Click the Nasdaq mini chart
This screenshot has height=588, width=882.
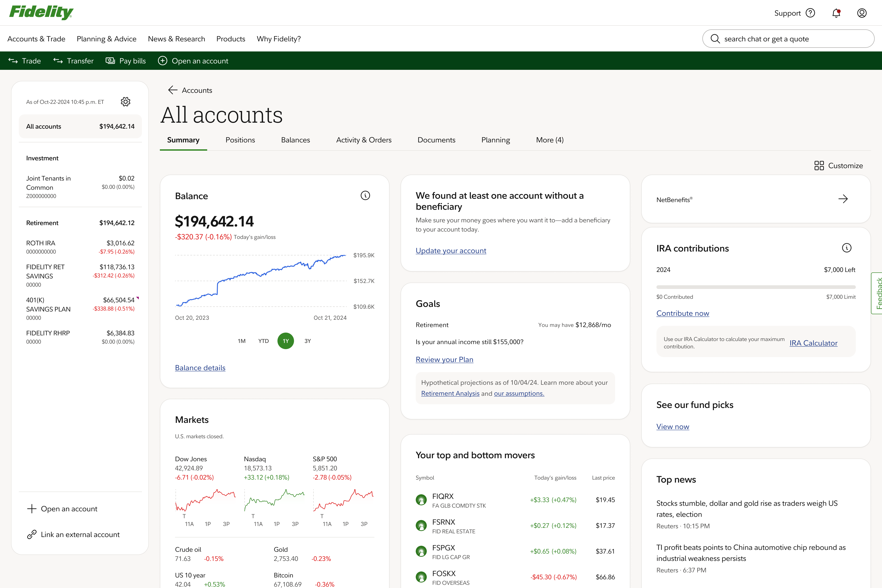point(274,500)
